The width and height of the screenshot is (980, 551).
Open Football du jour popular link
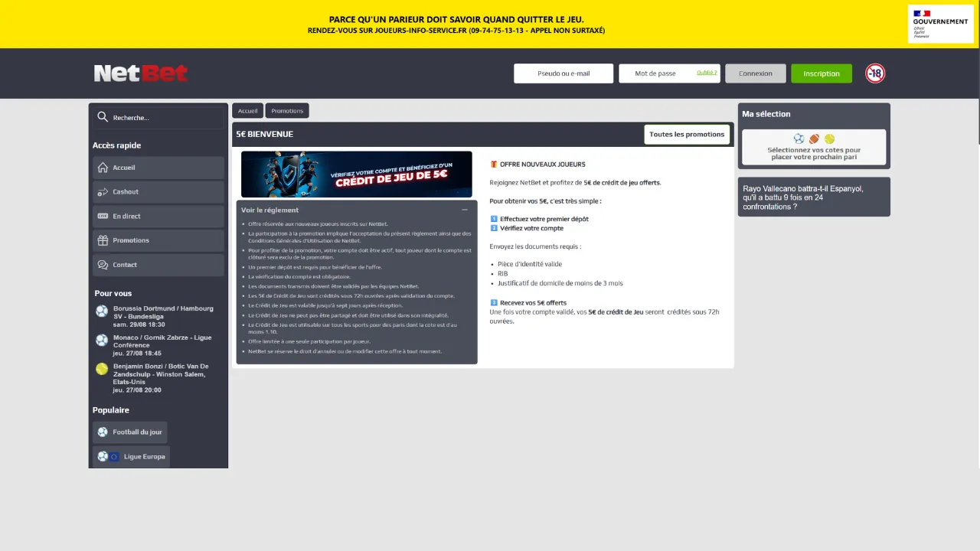(x=130, y=432)
